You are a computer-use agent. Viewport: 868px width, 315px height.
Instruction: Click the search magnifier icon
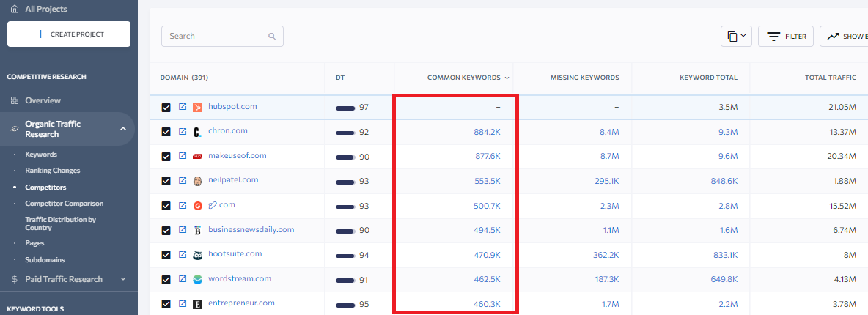[272, 37]
